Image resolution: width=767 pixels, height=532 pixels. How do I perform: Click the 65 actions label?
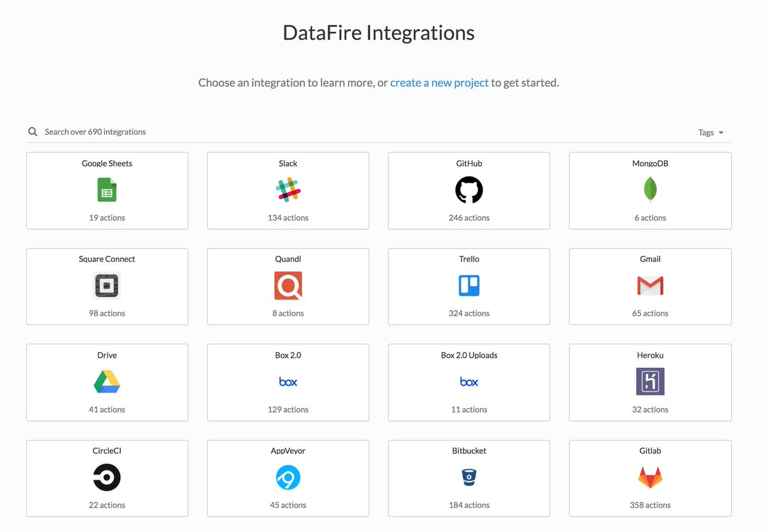point(650,314)
